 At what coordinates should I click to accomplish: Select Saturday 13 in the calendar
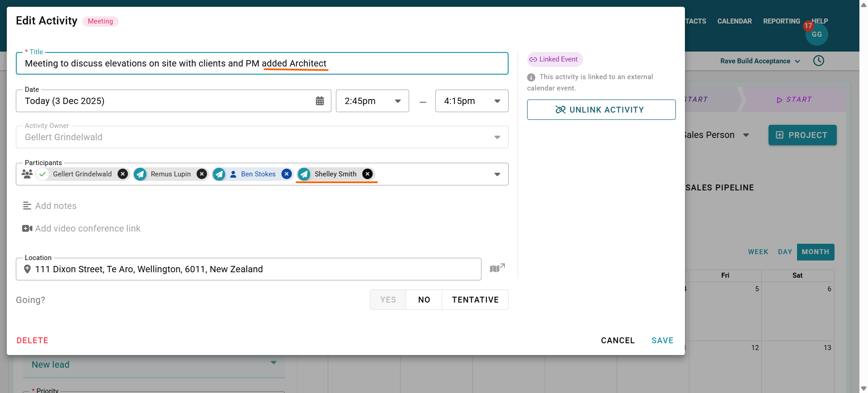[798, 367]
